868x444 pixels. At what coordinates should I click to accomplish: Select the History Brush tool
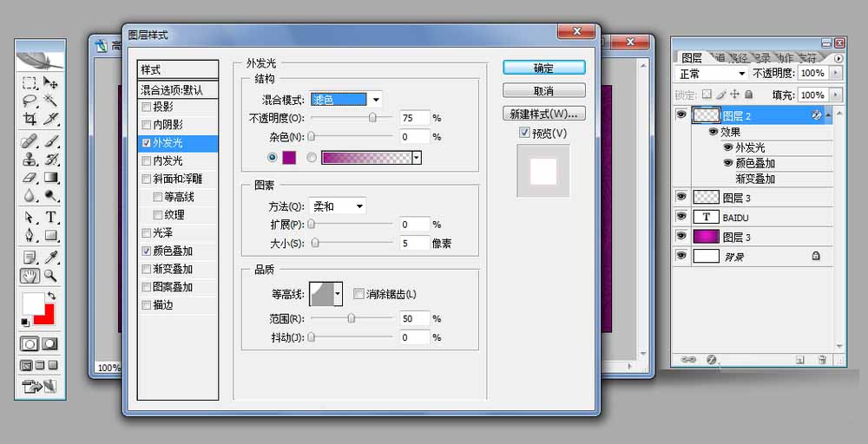51,160
